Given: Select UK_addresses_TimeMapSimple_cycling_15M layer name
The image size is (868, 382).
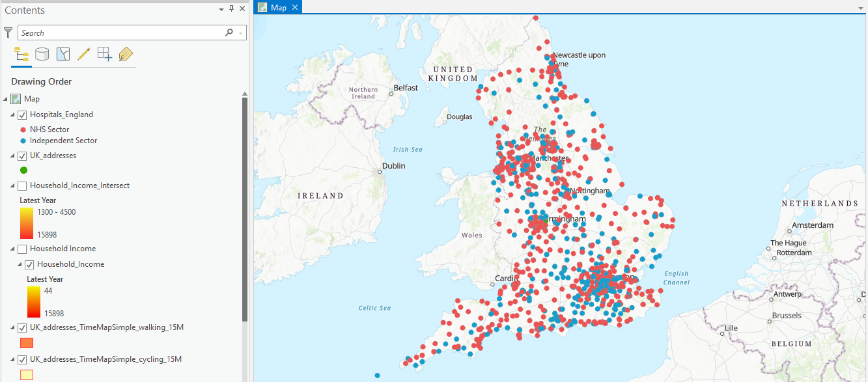Looking at the screenshot, I should 105,360.
